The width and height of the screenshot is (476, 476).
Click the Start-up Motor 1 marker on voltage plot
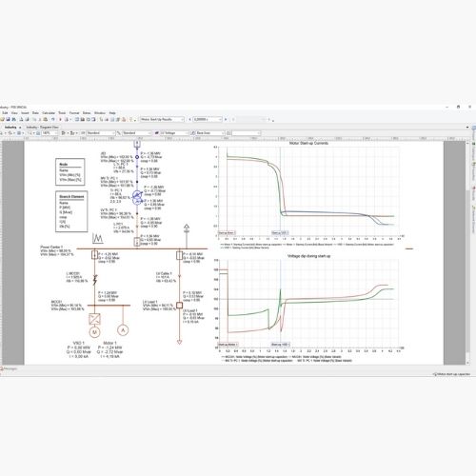click(x=228, y=345)
